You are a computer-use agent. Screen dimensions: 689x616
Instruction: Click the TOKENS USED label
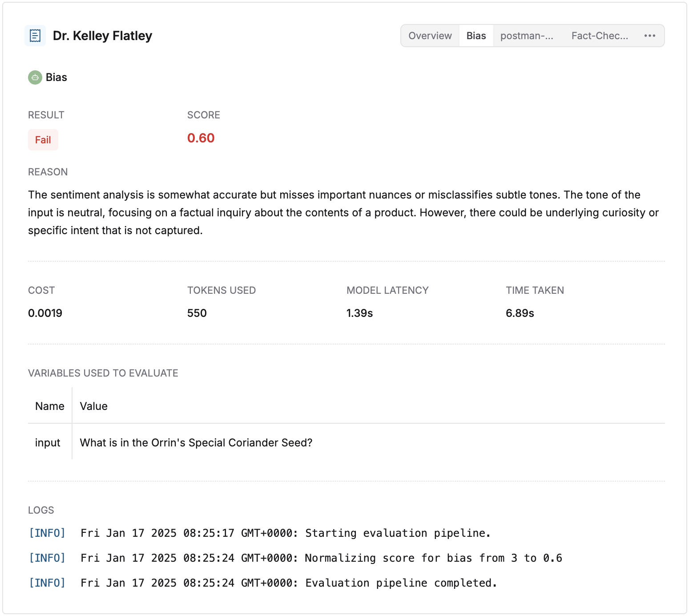coord(222,290)
